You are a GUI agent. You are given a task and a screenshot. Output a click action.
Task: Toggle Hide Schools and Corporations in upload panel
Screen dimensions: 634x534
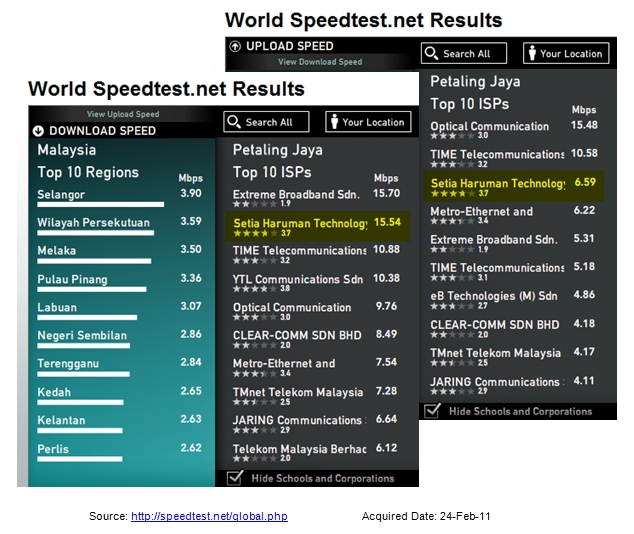[432, 410]
